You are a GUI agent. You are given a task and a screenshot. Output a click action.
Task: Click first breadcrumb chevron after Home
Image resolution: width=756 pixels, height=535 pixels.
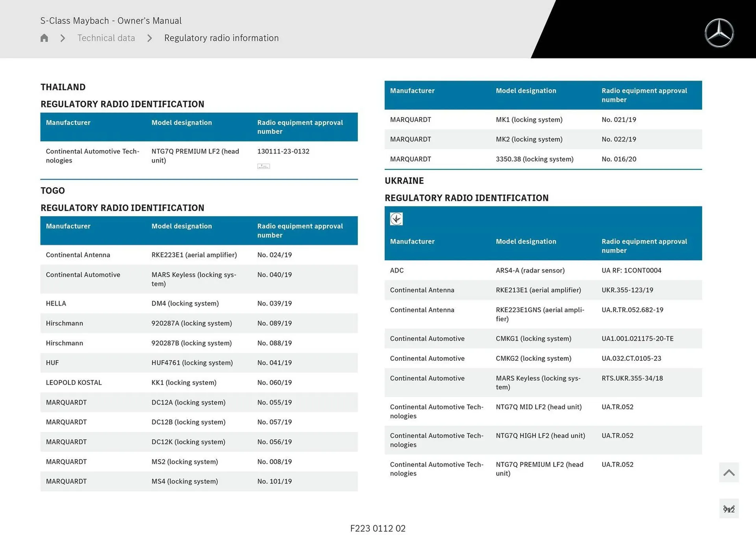tap(63, 38)
